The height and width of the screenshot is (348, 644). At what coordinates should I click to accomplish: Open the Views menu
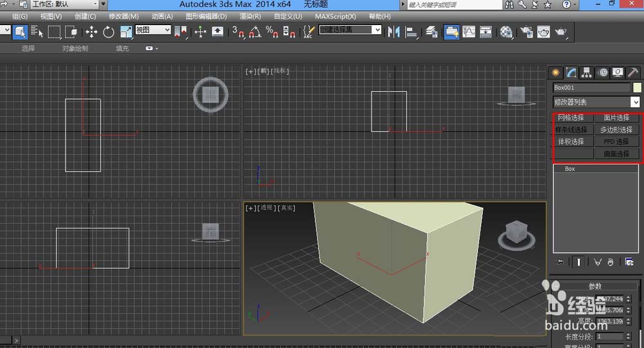pos(51,17)
